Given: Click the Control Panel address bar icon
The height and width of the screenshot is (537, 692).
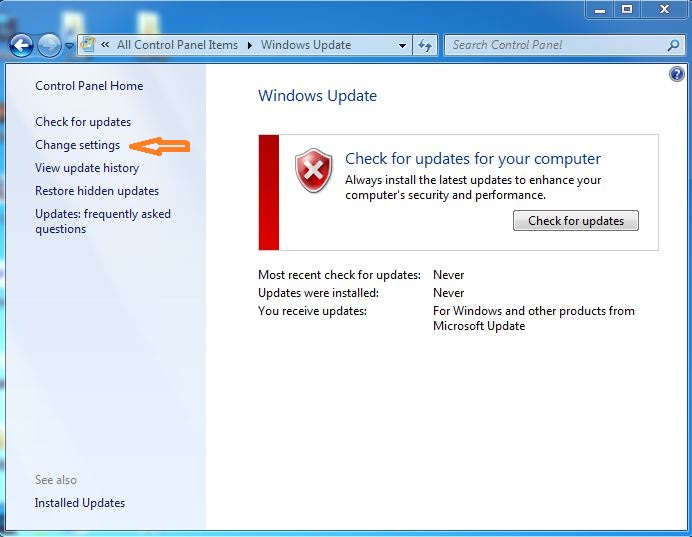Looking at the screenshot, I should [x=88, y=45].
